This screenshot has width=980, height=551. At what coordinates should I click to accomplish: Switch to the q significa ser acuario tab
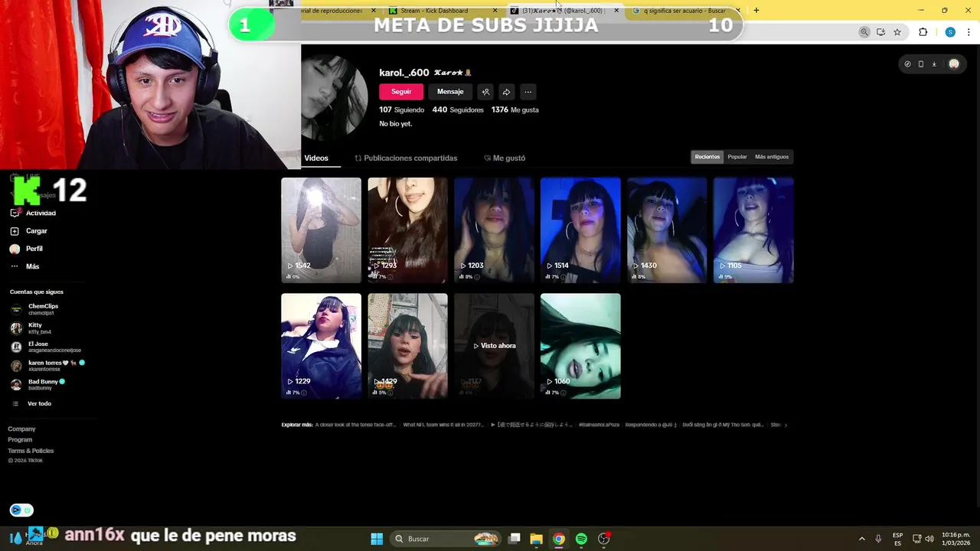685,11
